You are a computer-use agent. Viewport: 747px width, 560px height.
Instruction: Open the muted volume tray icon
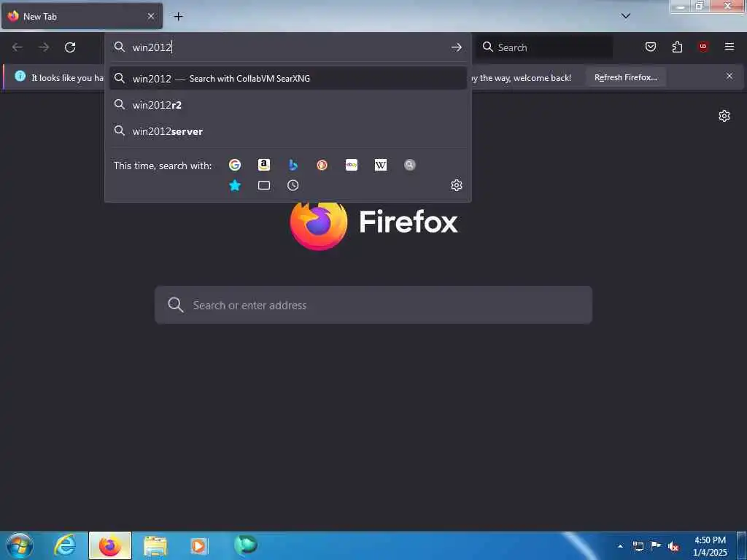coord(673,546)
